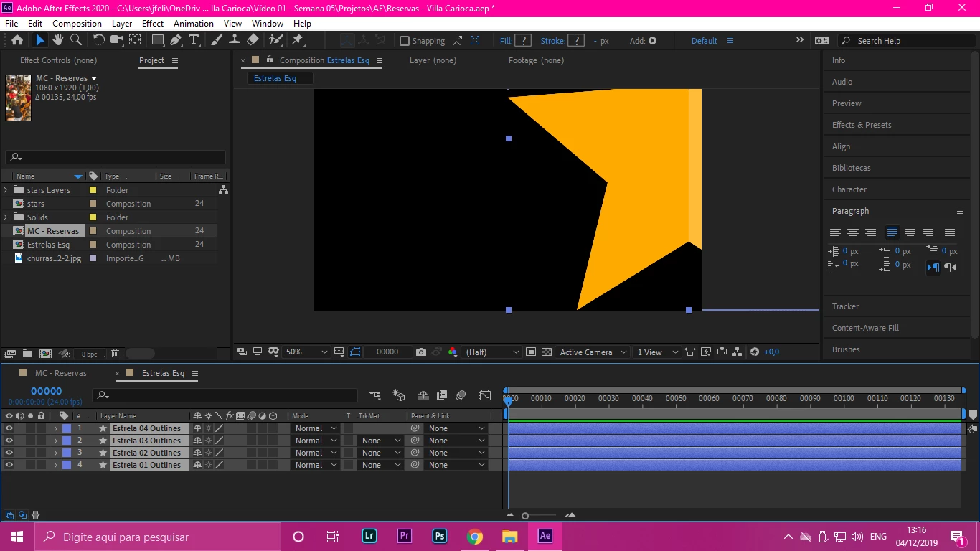Open the Active Camera dropdown
This screenshot has width=980, height=551.
593,352
